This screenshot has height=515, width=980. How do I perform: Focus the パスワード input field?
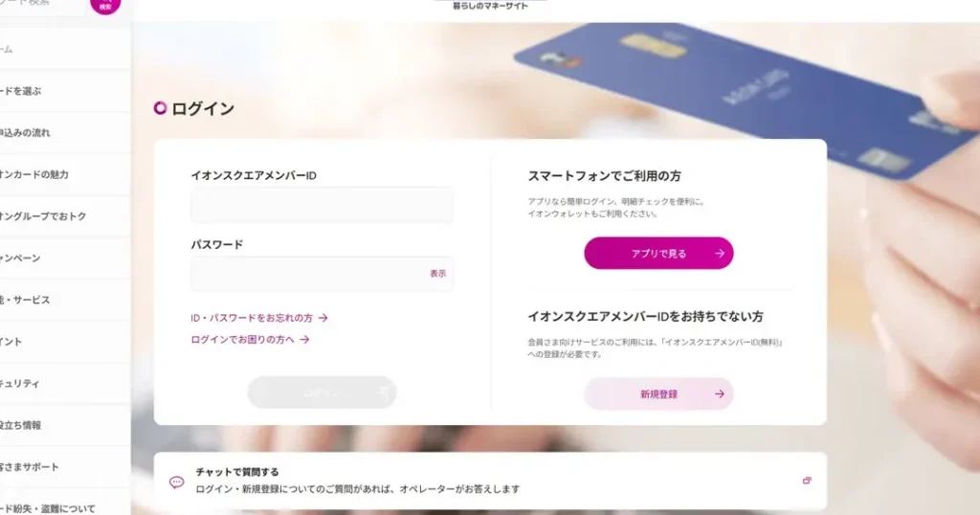click(x=322, y=274)
